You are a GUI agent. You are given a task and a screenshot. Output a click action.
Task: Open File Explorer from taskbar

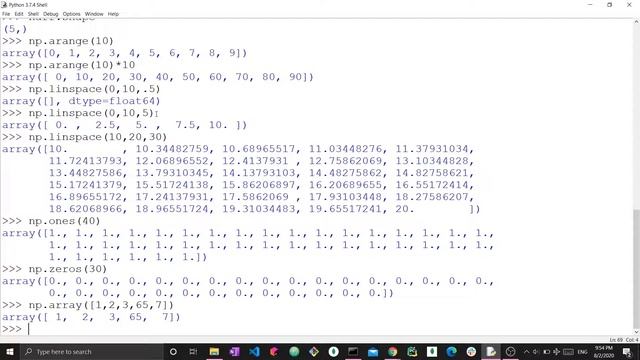coord(214,351)
